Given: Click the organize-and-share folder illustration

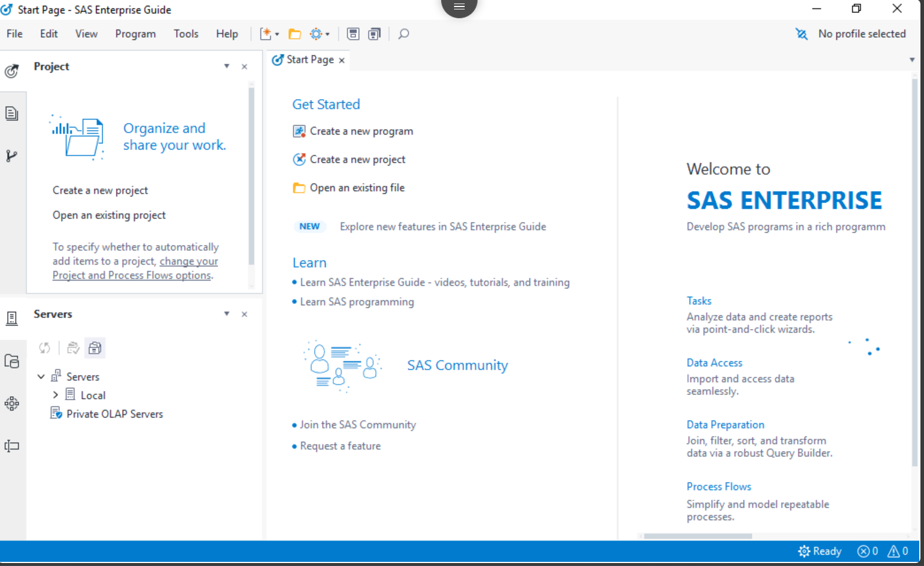Looking at the screenshot, I should [77, 137].
